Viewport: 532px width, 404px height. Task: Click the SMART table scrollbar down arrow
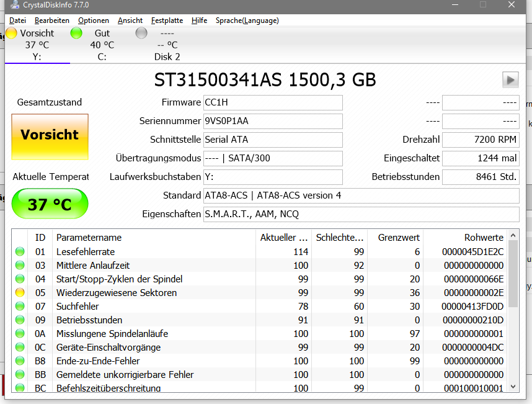click(x=513, y=387)
